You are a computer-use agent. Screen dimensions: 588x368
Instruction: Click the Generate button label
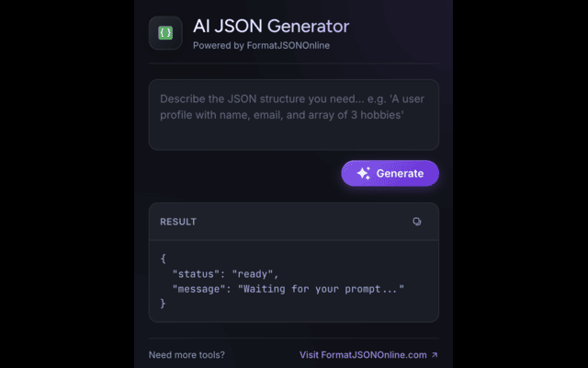point(400,174)
